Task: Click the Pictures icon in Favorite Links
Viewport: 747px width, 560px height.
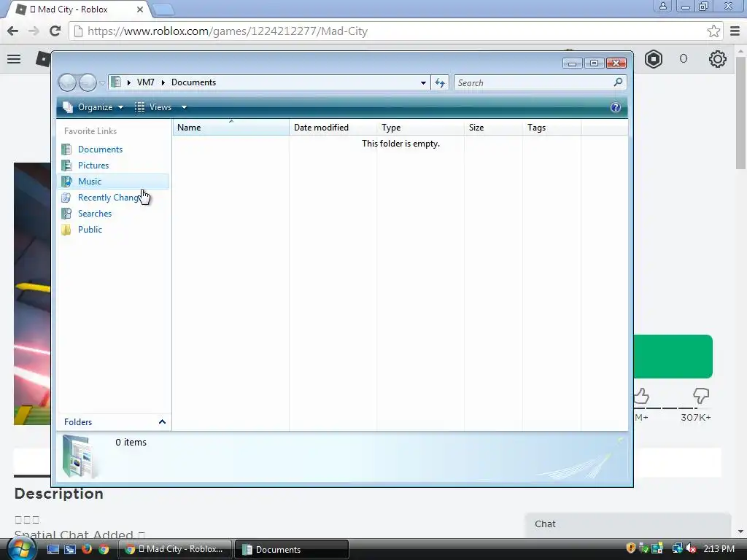Action: 66,166
